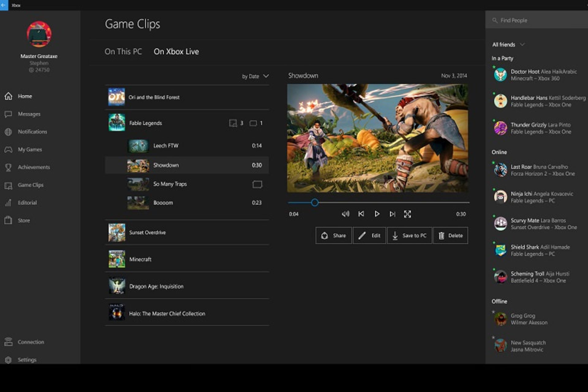
Task: Click the Edit button
Action: coord(369,235)
